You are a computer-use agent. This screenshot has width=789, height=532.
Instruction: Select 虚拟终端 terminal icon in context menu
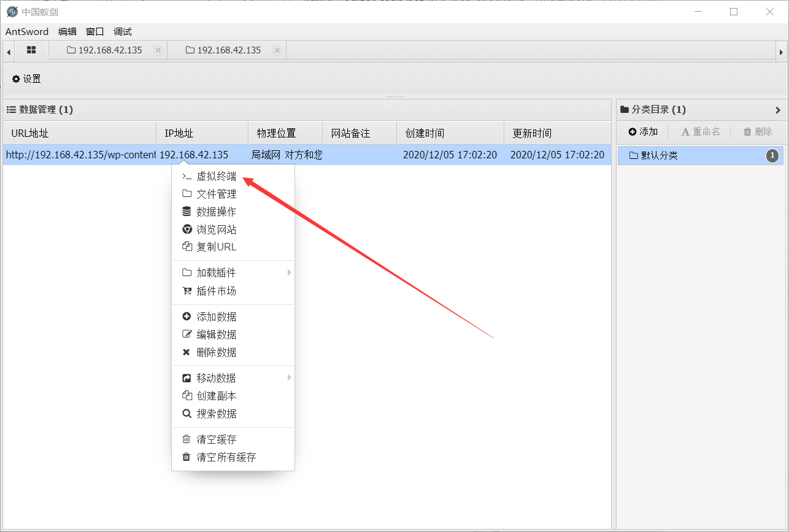tap(187, 175)
